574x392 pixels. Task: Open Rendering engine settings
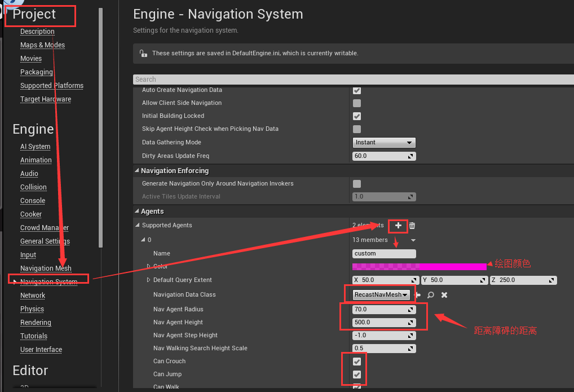click(x=36, y=323)
